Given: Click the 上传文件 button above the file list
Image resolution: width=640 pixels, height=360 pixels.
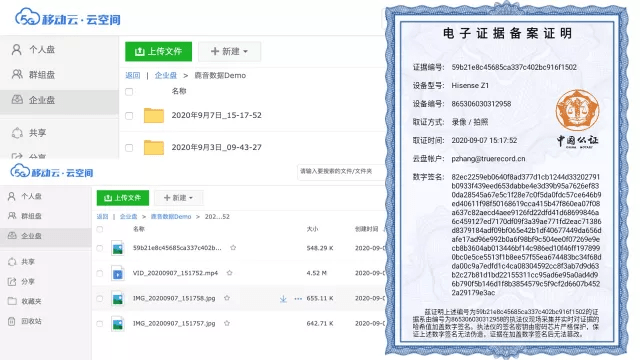Looking at the screenshot, I should pos(123,198).
